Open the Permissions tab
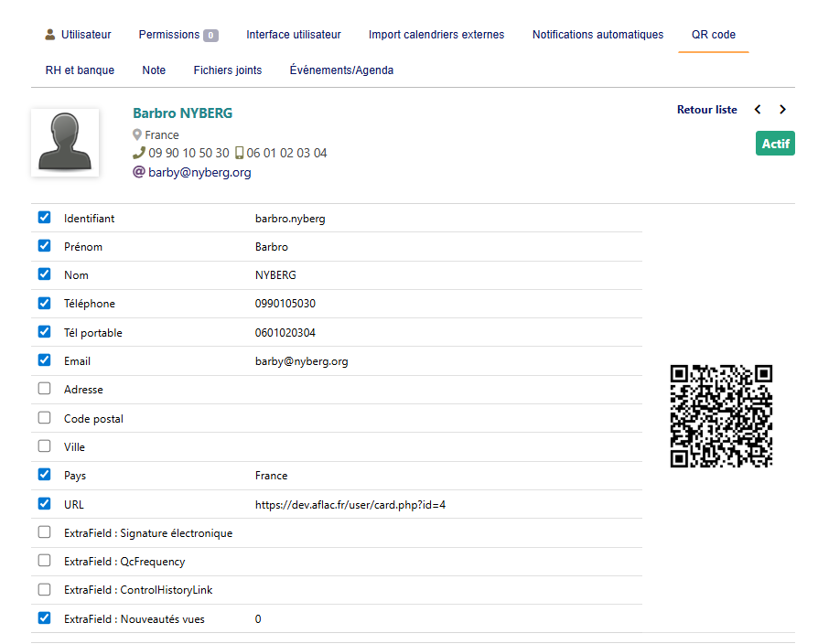818x644 pixels. pos(168,34)
